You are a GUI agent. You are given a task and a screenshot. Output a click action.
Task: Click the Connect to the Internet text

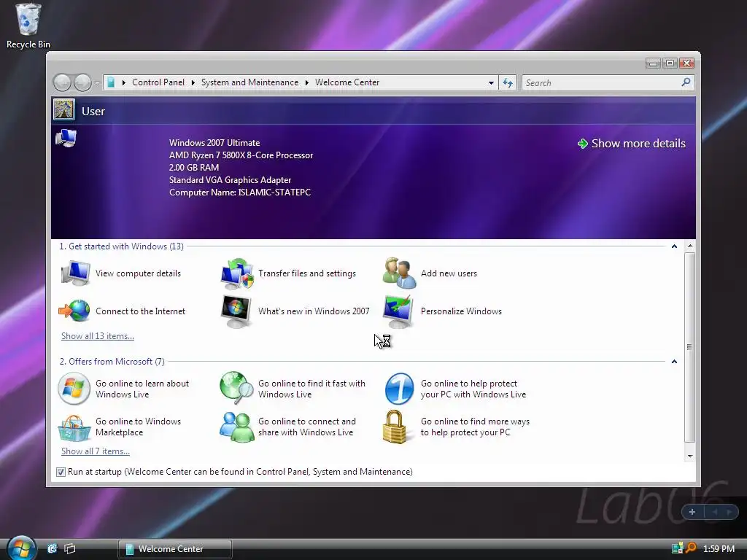(x=140, y=311)
